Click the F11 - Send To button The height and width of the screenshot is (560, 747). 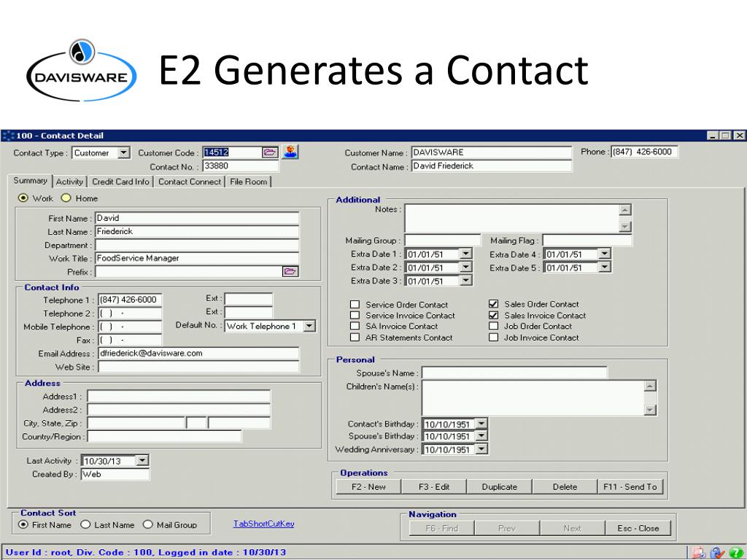(630, 486)
